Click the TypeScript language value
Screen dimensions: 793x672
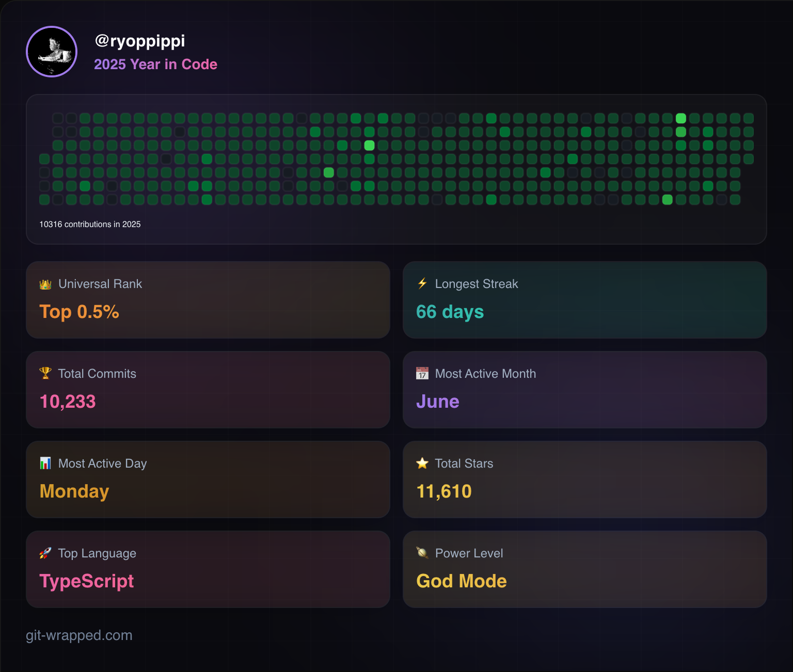click(87, 581)
